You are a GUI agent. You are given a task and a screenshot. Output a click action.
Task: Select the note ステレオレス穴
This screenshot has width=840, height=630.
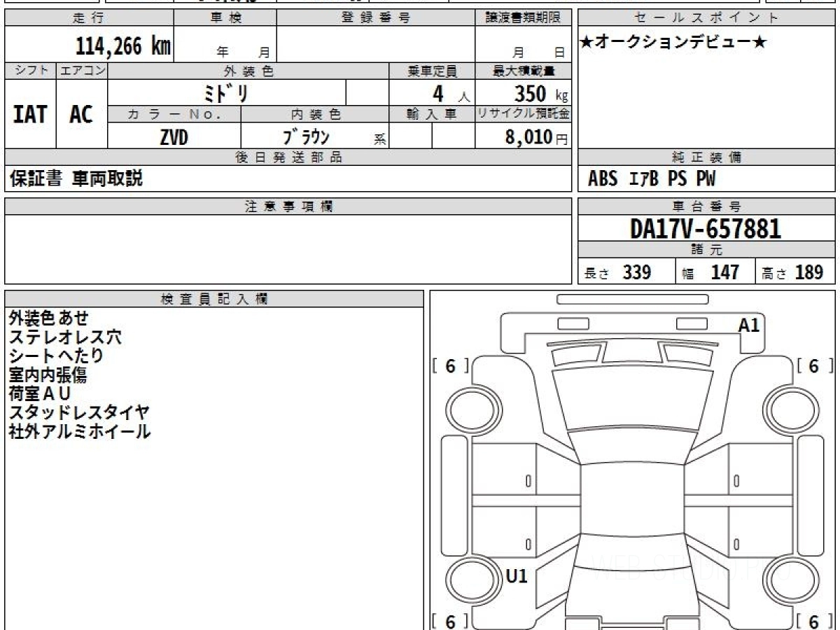pyautogui.click(x=65, y=337)
